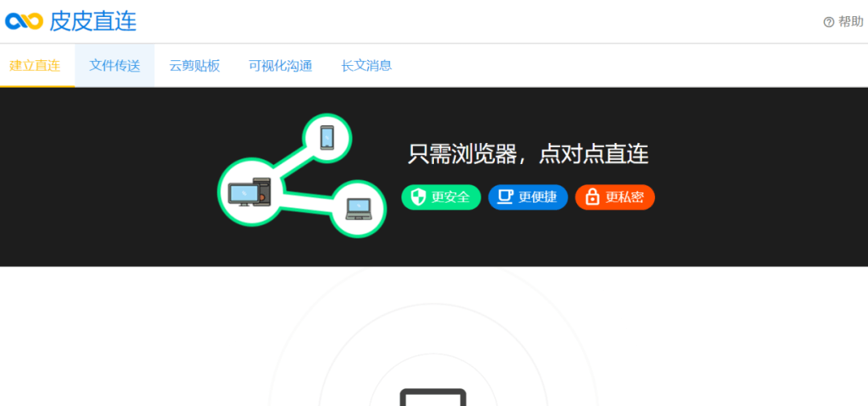Screen dimensions: 868x406
Task: Switch to the 长文消息 tab
Action: point(366,66)
